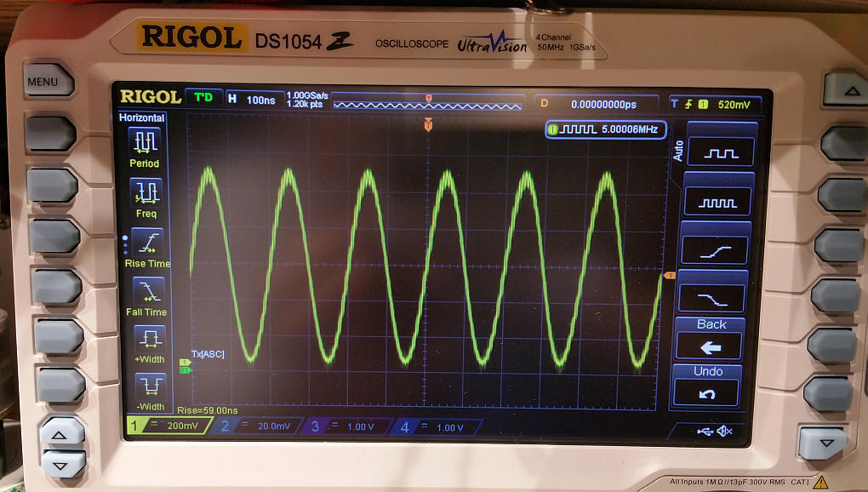Toggle channel 3 at 1.00 V

347,426
